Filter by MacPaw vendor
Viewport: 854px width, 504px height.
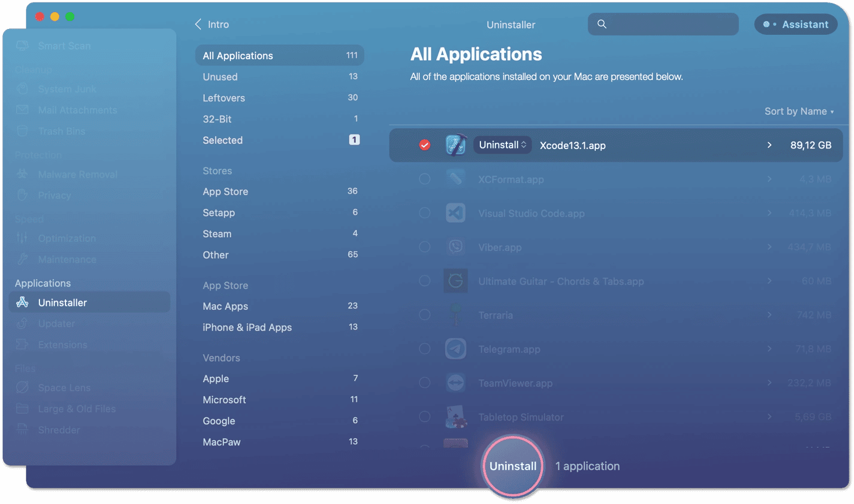280,442
